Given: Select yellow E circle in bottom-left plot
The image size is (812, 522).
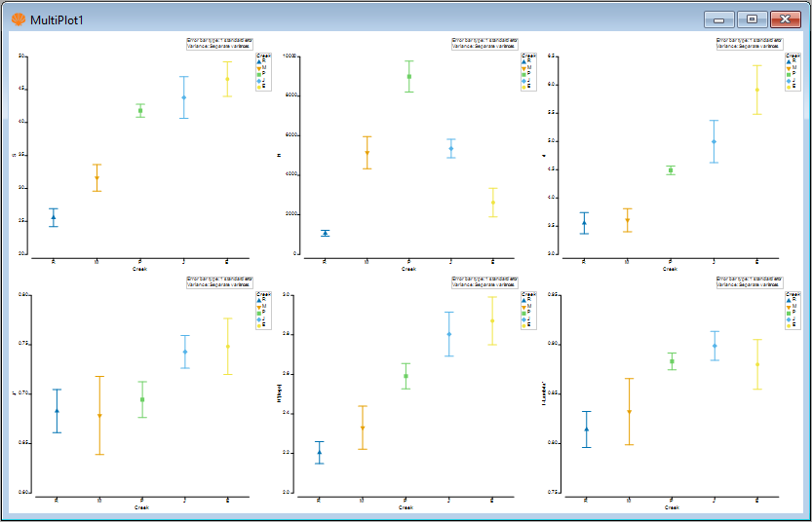Looking at the screenshot, I should pyautogui.click(x=228, y=346).
